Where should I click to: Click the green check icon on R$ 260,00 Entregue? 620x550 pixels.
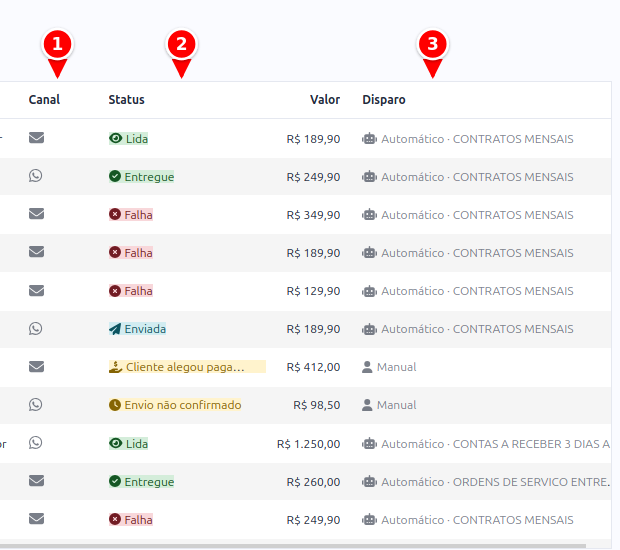coord(115,481)
